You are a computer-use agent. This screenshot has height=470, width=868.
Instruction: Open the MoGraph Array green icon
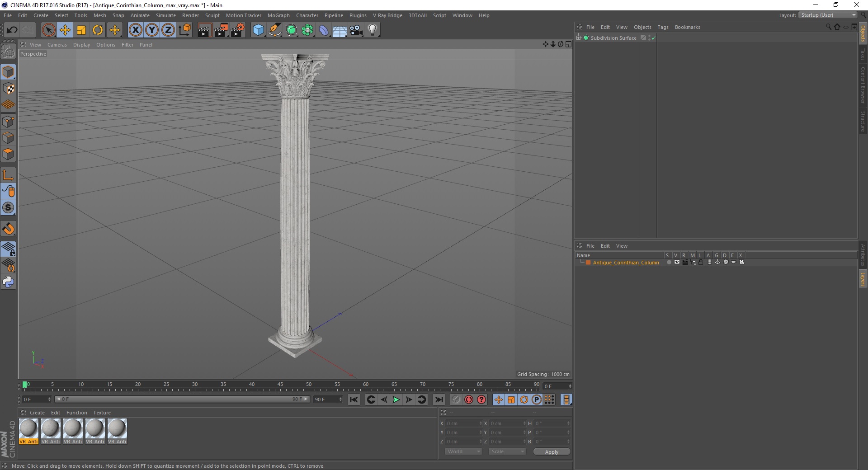307,30
